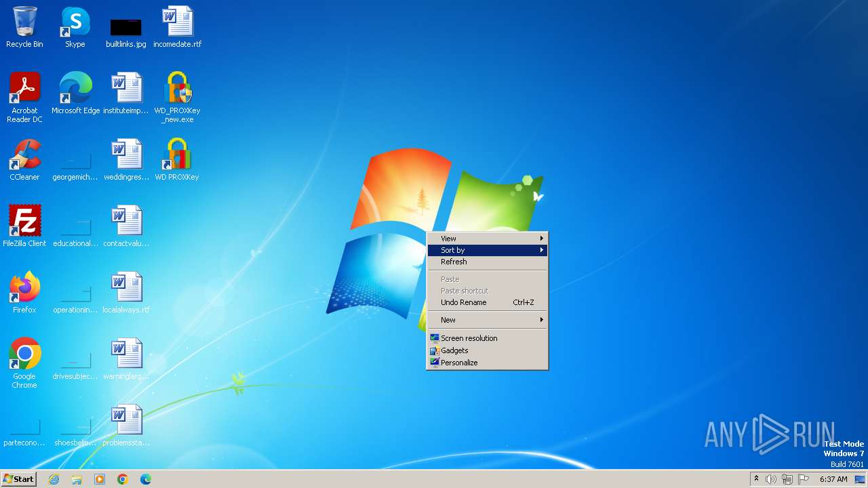Select Acrobat Reader DC shortcut
The height and width of the screenshot is (488, 868).
point(24,98)
